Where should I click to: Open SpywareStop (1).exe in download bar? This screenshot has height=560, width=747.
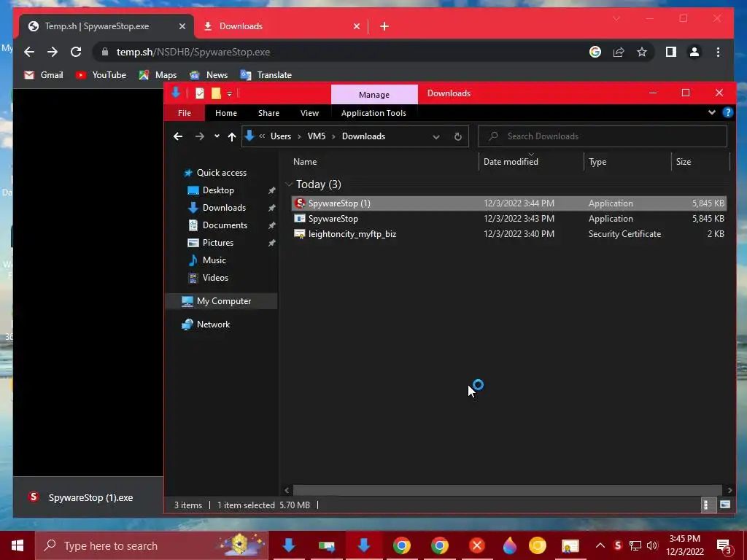(x=81, y=497)
